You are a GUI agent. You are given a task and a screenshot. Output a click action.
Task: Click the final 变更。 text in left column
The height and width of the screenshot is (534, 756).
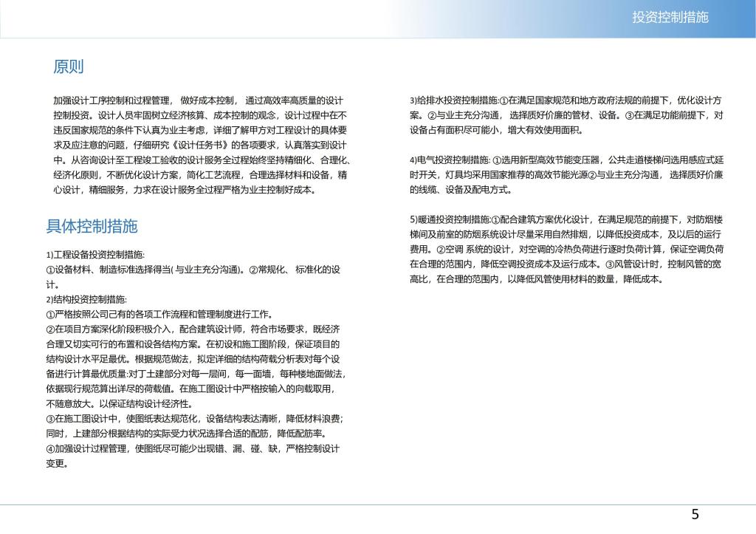[58, 464]
